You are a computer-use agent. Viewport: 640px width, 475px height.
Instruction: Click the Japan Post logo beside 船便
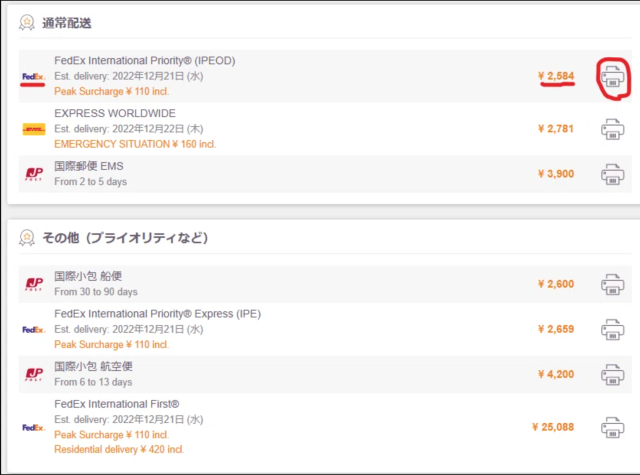(x=33, y=284)
